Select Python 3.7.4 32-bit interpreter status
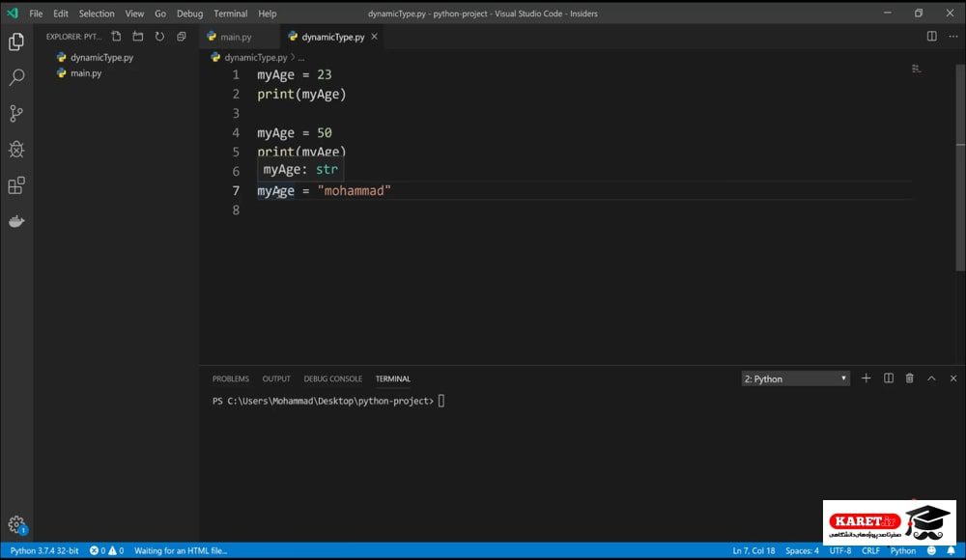This screenshot has width=966, height=560. pos(44,550)
